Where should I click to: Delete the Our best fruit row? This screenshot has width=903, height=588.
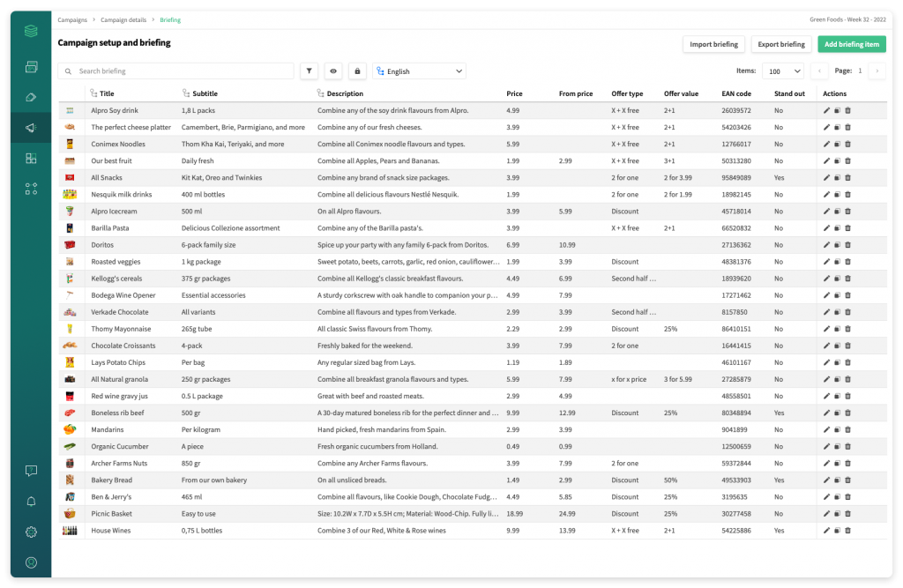847,160
